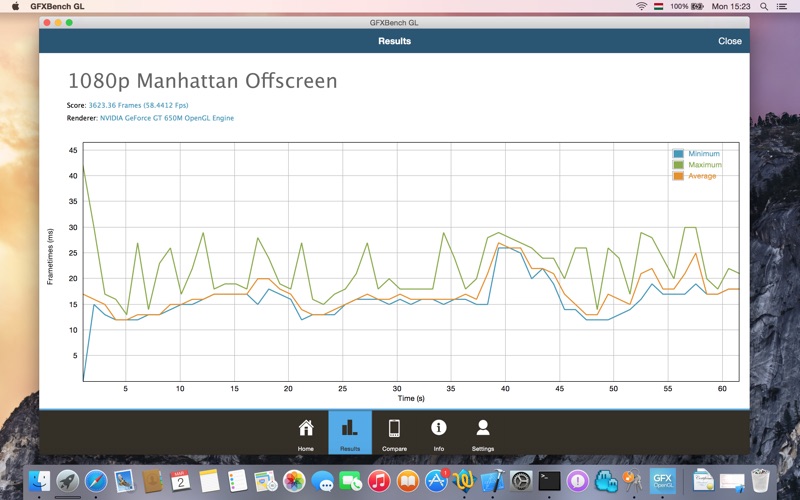The image size is (800, 500).
Task: Open System Preferences from the Dock
Action: tap(521, 481)
